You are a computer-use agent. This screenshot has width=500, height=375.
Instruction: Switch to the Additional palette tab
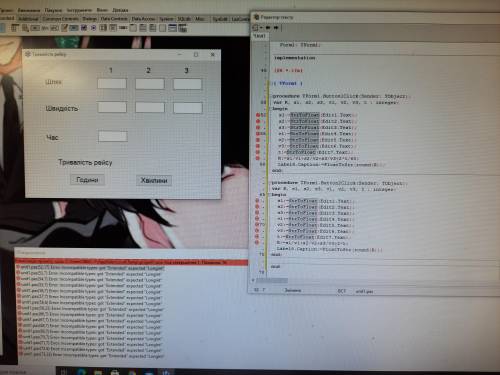(28, 19)
